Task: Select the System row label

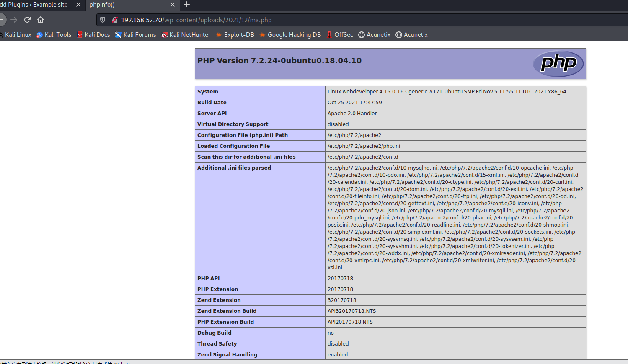Action: 208,92
